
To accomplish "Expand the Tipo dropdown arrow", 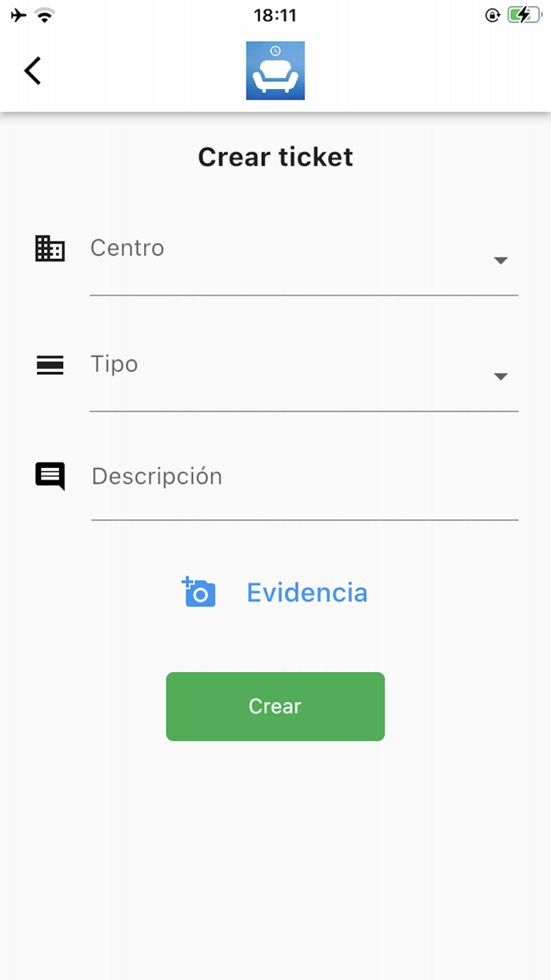I will (501, 377).
